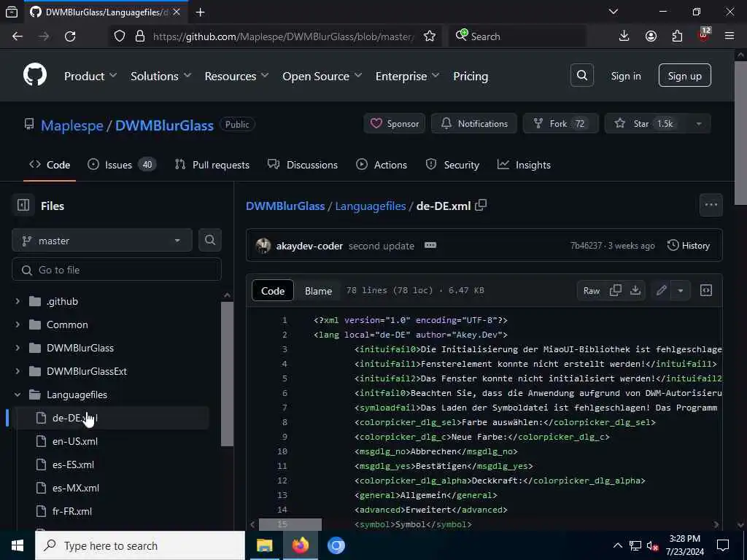Select the Code view toggle

pyautogui.click(x=273, y=291)
